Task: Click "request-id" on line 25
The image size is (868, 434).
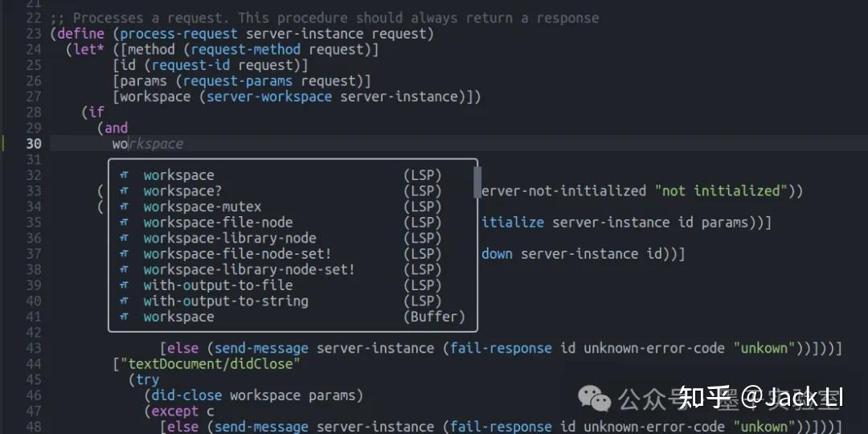Action: pos(191,65)
